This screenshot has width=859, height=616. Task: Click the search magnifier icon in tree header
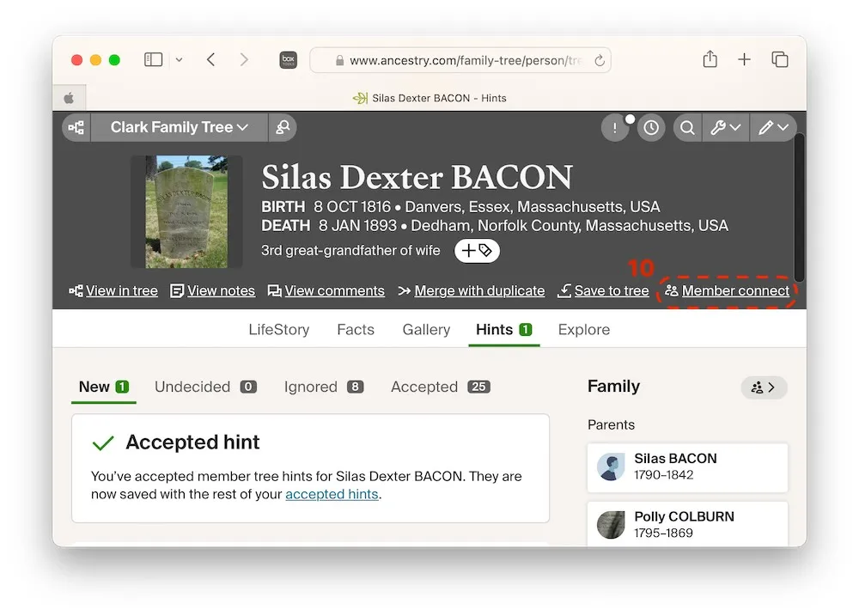687,128
